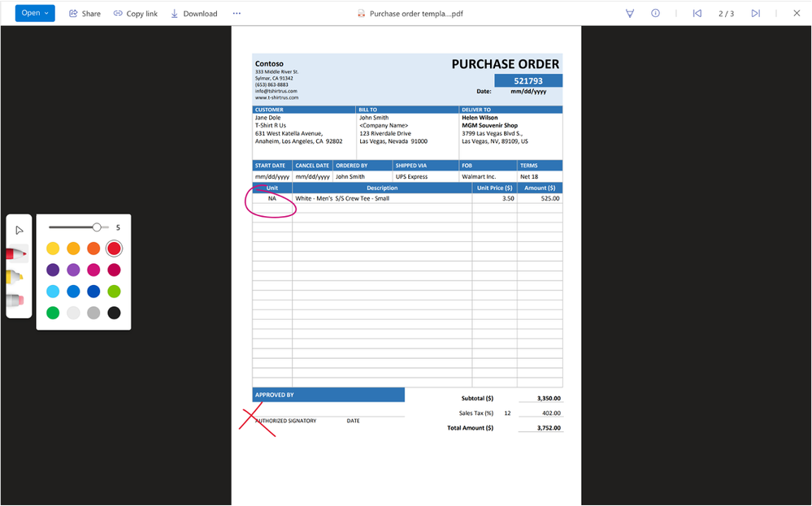Select the red pen drawing tool

point(17,253)
